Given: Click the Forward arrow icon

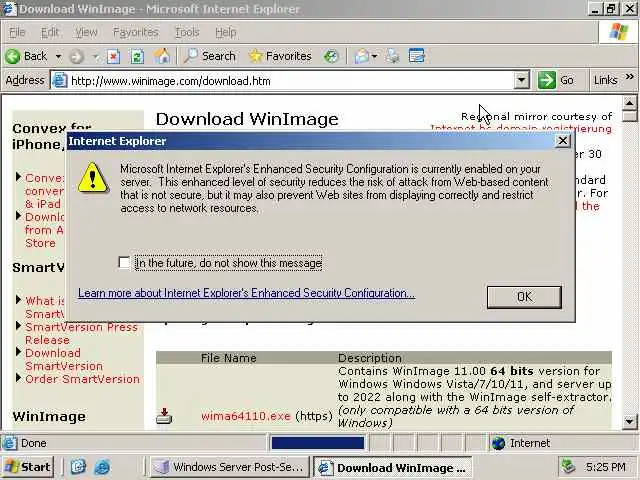Looking at the screenshot, I should 76,56.
